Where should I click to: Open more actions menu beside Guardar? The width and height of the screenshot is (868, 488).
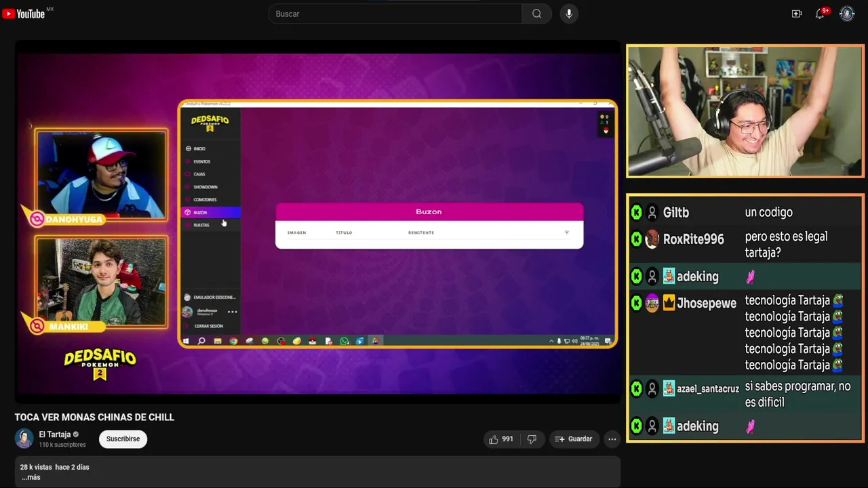click(x=612, y=439)
